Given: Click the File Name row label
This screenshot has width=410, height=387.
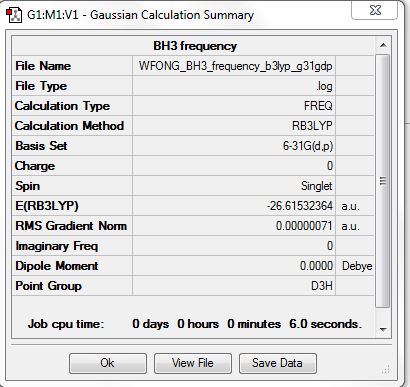Looking at the screenshot, I should (43, 66).
